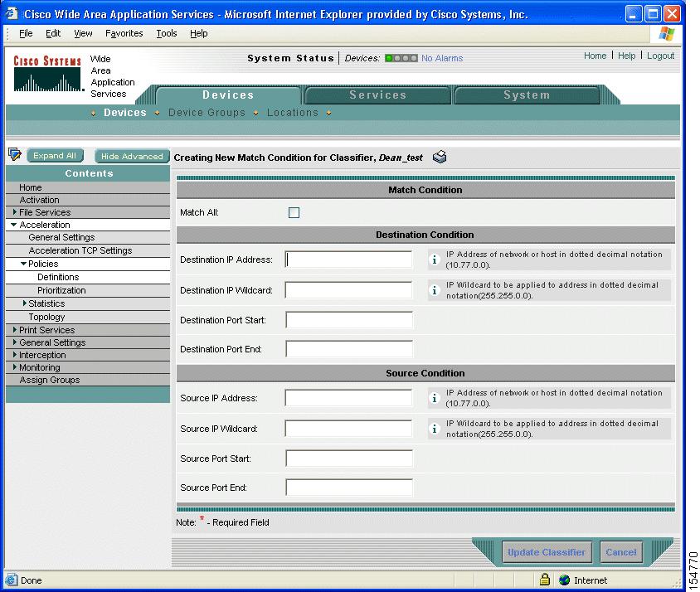Click the Windows flag logo in menu bar
Screen dimensions: 700x592
click(x=666, y=33)
